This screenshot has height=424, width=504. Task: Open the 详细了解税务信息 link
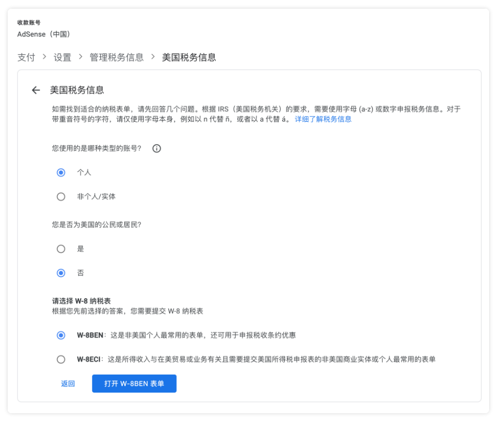pyautogui.click(x=323, y=119)
